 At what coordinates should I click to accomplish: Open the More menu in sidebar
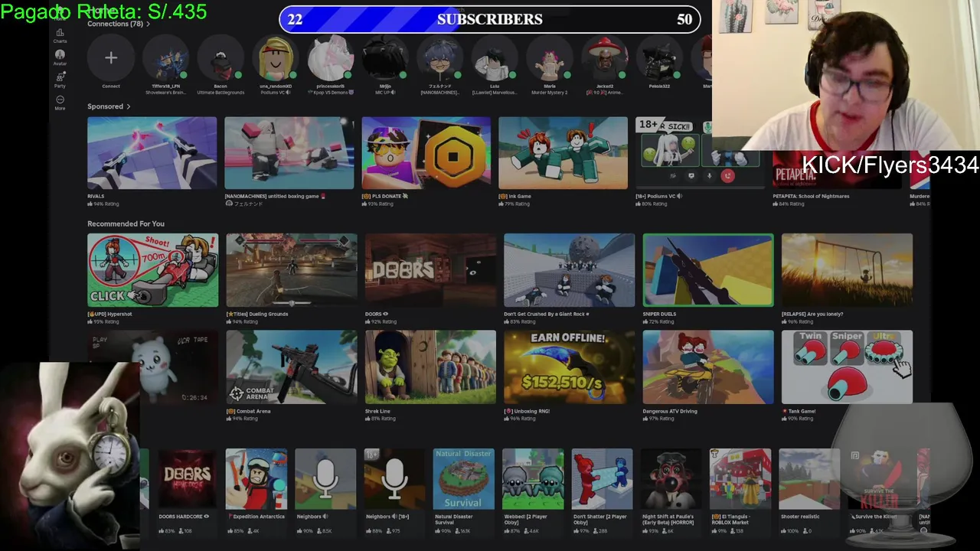(60, 103)
